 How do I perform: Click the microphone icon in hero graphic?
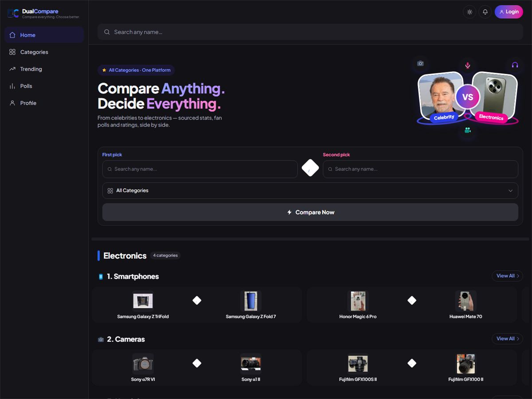[x=467, y=65]
